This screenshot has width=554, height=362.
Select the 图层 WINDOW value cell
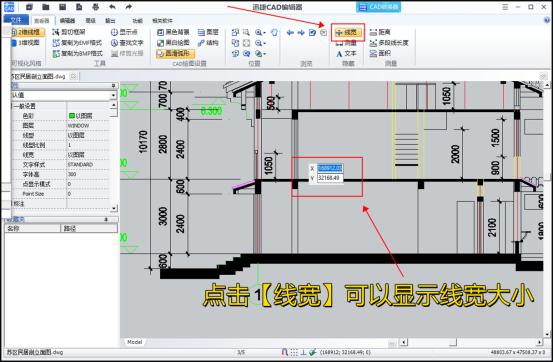point(88,125)
